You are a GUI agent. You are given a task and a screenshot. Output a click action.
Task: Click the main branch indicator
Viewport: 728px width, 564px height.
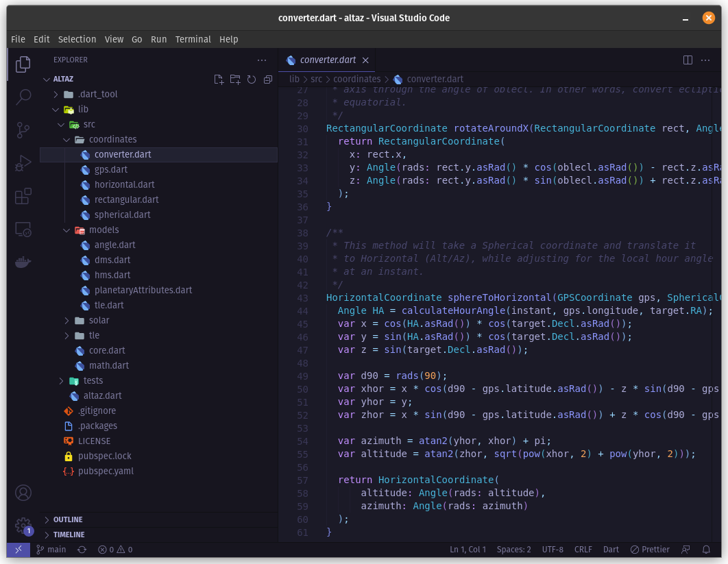pos(51,550)
